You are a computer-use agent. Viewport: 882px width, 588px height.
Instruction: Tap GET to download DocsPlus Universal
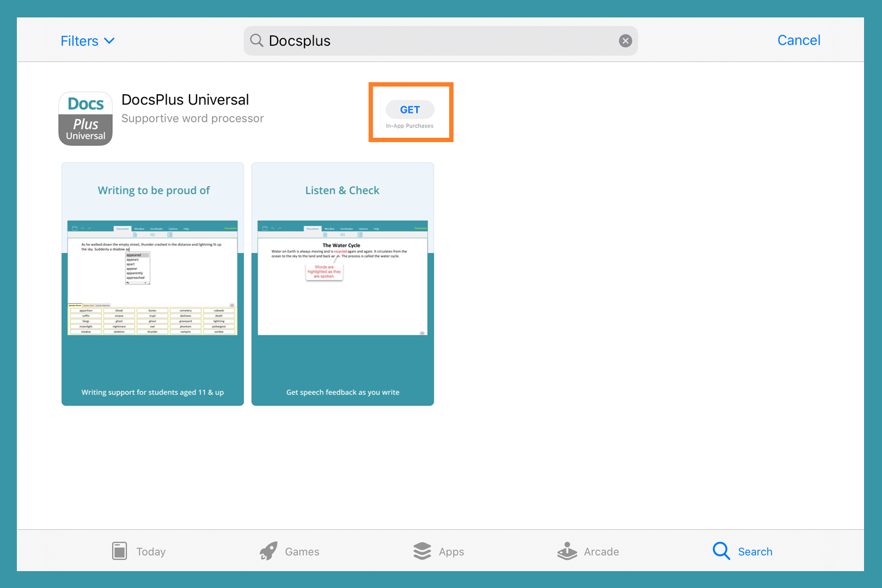tap(410, 109)
